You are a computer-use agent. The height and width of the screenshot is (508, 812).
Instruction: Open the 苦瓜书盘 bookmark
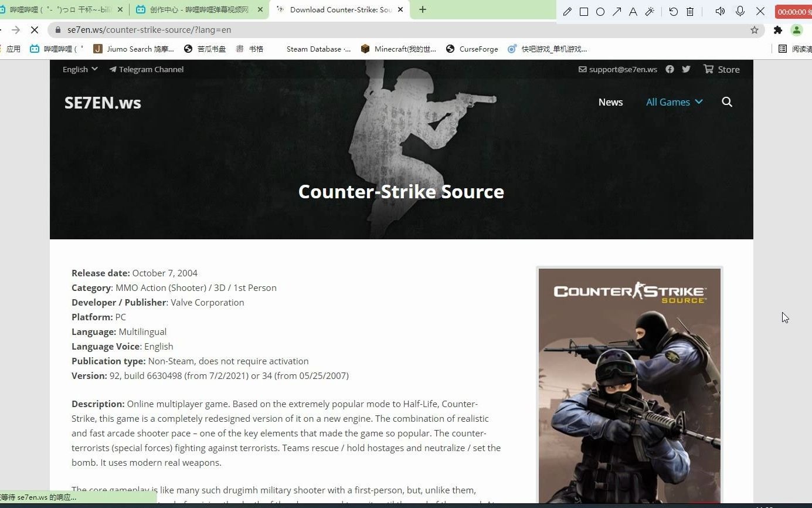pos(205,49)
